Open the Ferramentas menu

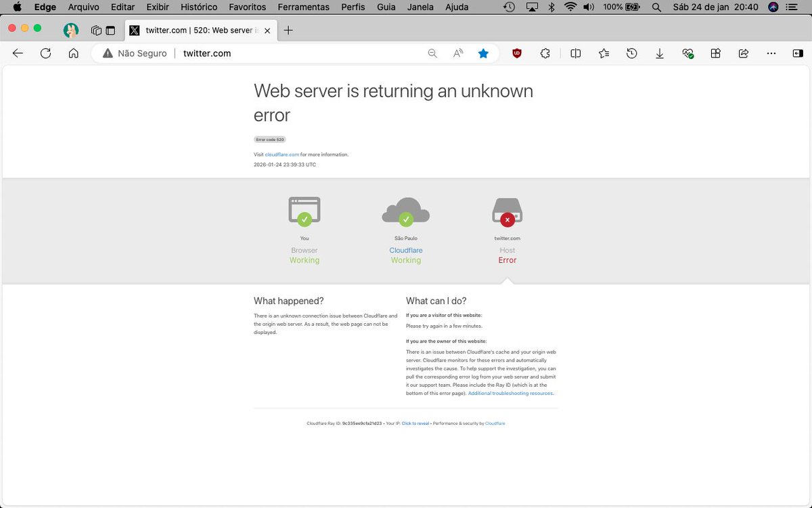tap(303, 7)
